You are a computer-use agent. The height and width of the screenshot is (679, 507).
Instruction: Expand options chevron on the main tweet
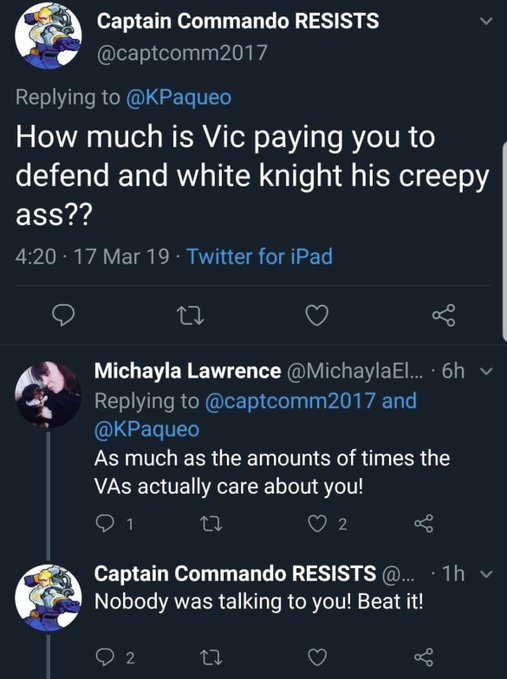point(487,21)
